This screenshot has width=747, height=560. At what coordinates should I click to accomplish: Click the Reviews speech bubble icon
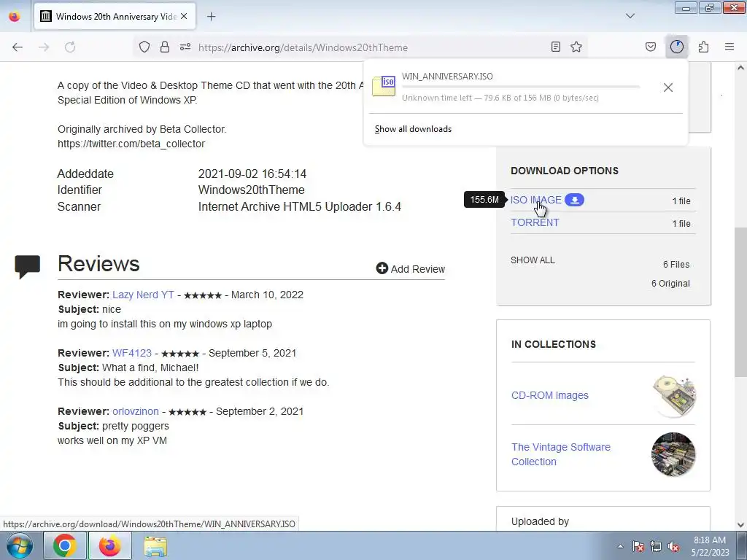tap(27, 267)
